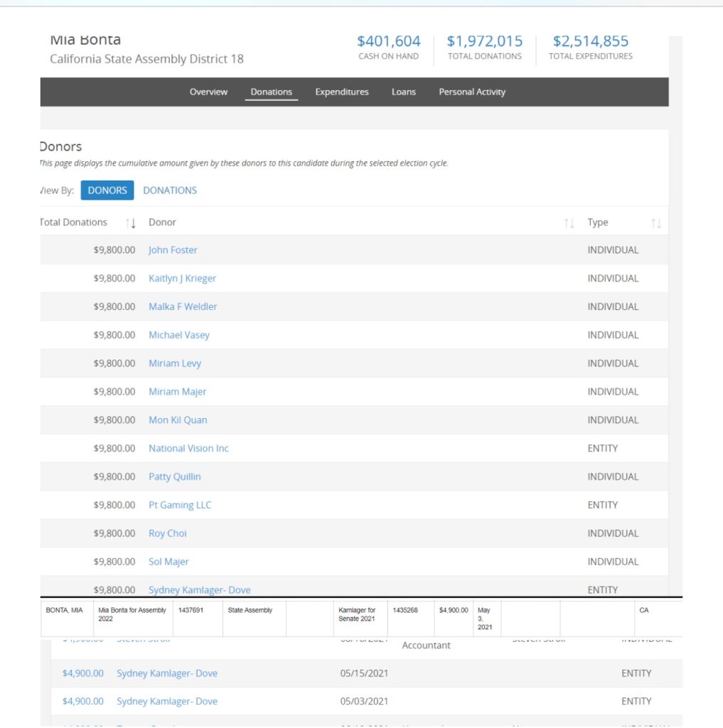Image resolution: width=723 pixels, height=728 pixels.
Task: Switch to the Expenditures tab
Action: 342,92
